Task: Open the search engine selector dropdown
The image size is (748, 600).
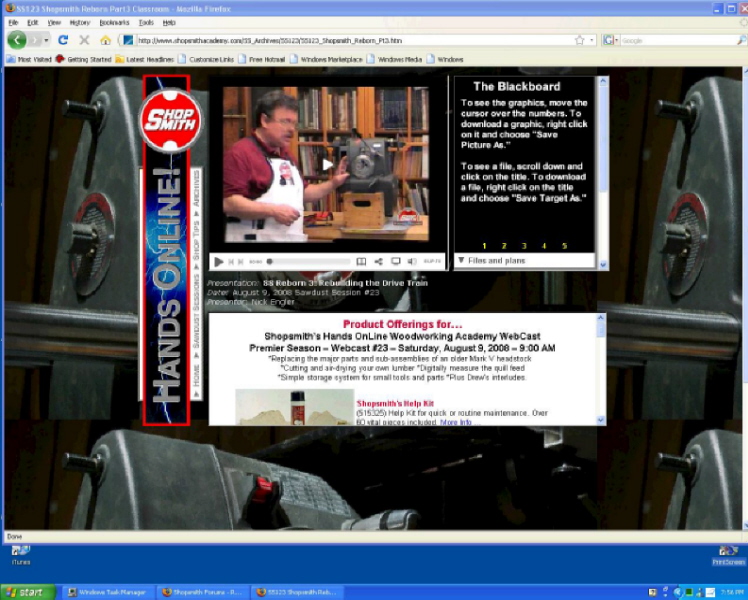Action: coord(611,41)
